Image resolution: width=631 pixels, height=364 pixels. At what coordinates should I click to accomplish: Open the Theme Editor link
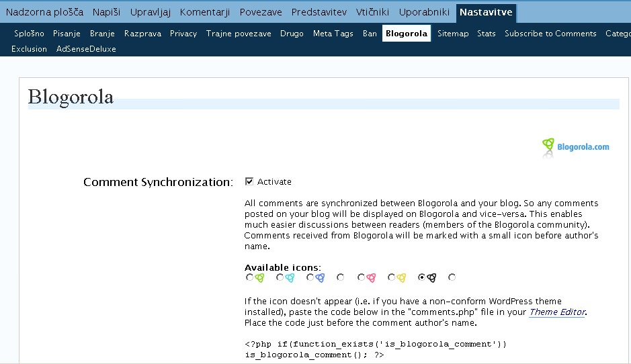coord(557,312)
